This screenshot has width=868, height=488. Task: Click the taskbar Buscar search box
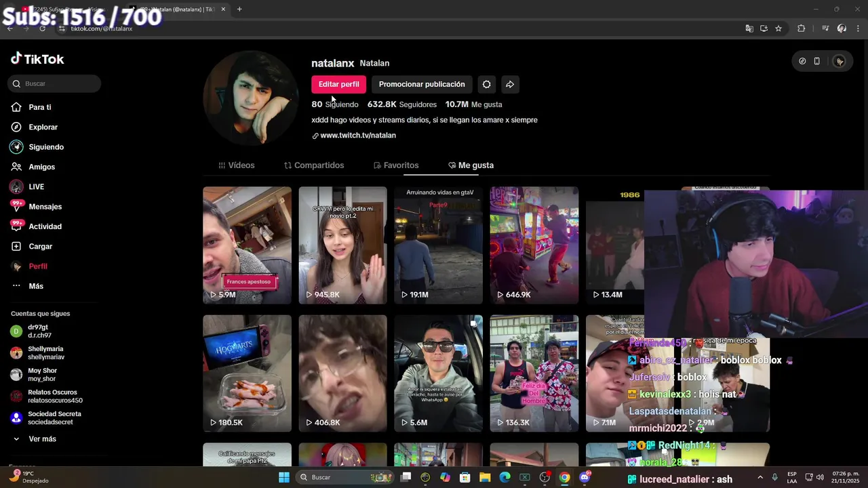tap(344, 477)
